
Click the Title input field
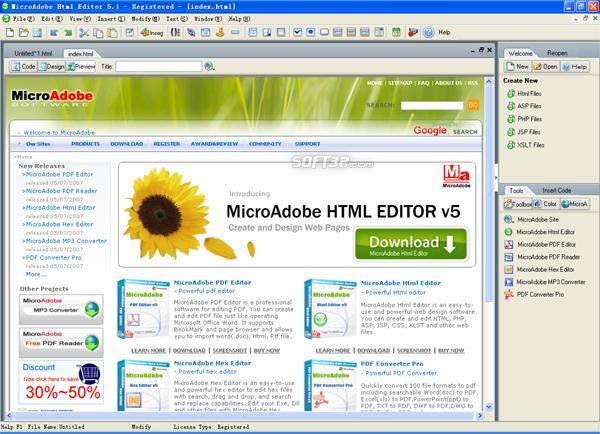158,67
